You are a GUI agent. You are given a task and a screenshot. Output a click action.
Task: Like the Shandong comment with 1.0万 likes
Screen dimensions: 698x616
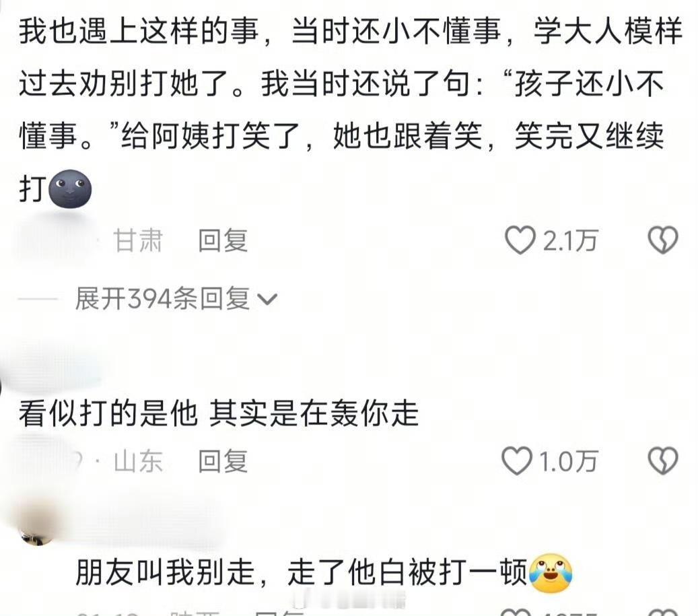(x=516, y=460)
